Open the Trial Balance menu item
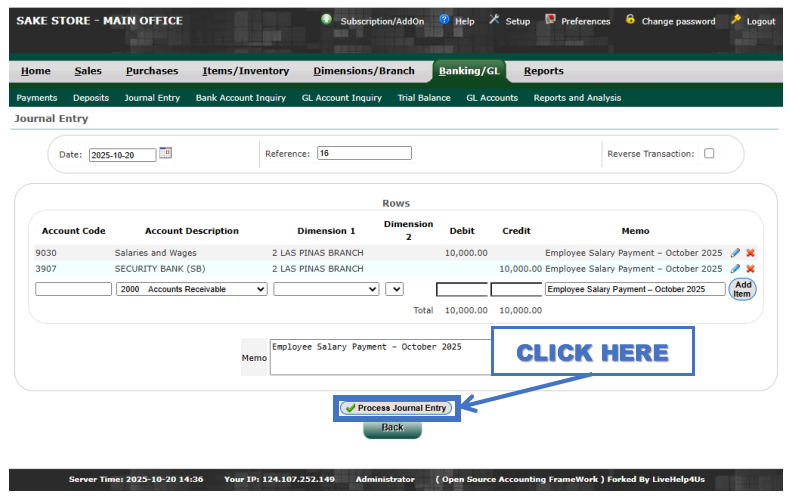Screen dimensions: 791x497 pyautogui.click(x=423, y=98)
